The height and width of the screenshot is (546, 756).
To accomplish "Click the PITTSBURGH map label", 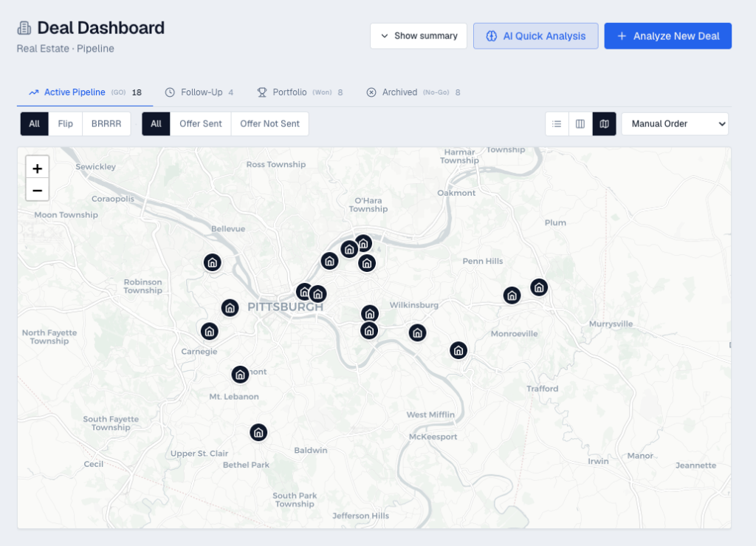I will (286, 307).
